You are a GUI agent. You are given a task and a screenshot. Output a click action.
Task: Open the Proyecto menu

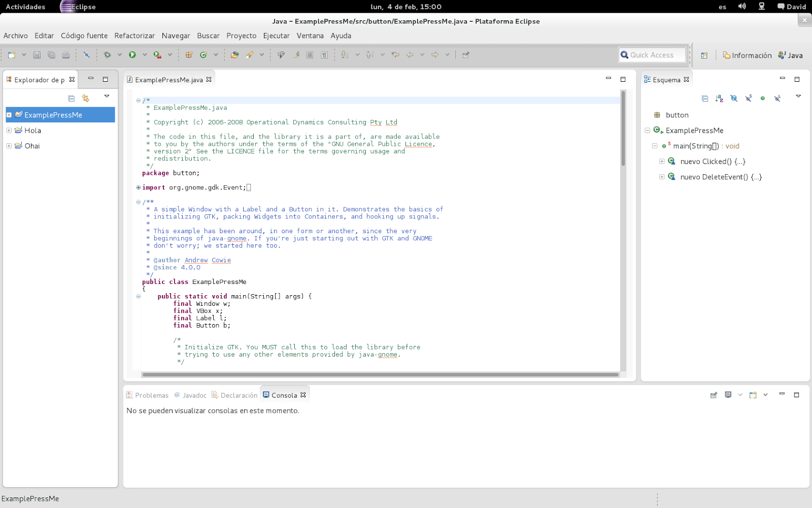(x=241, y=36)
